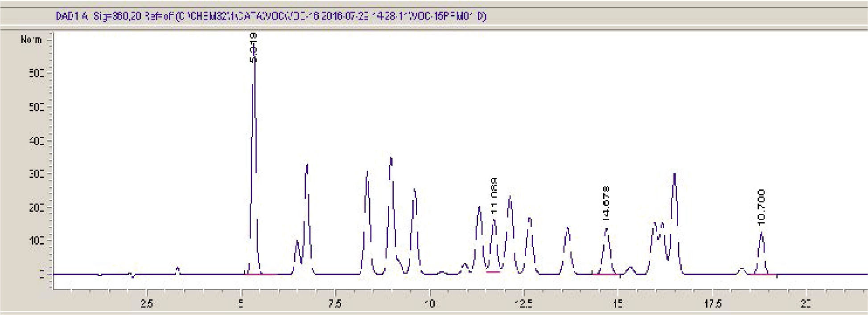Click the 15 minute tick label
Image resolution: width=868 pixels, height=315 pixels.
[617, 304]
